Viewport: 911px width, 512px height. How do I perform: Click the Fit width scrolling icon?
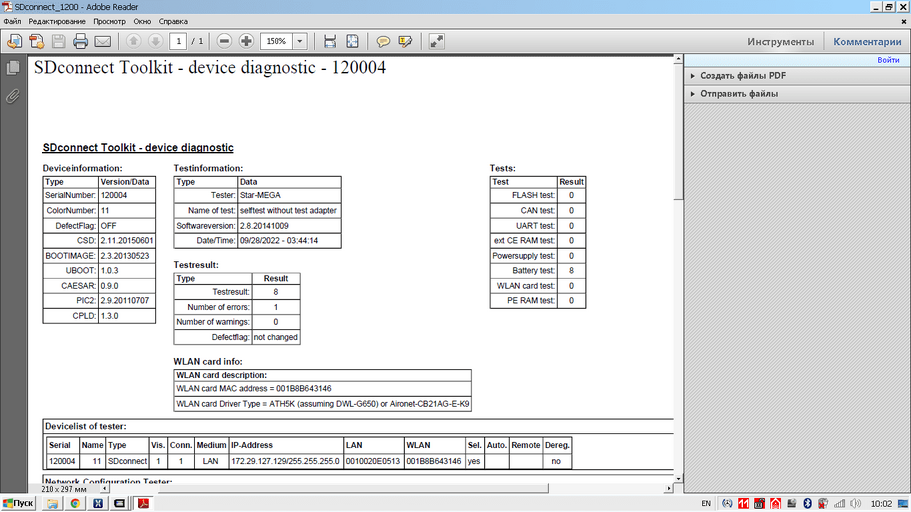coord(330,41)
